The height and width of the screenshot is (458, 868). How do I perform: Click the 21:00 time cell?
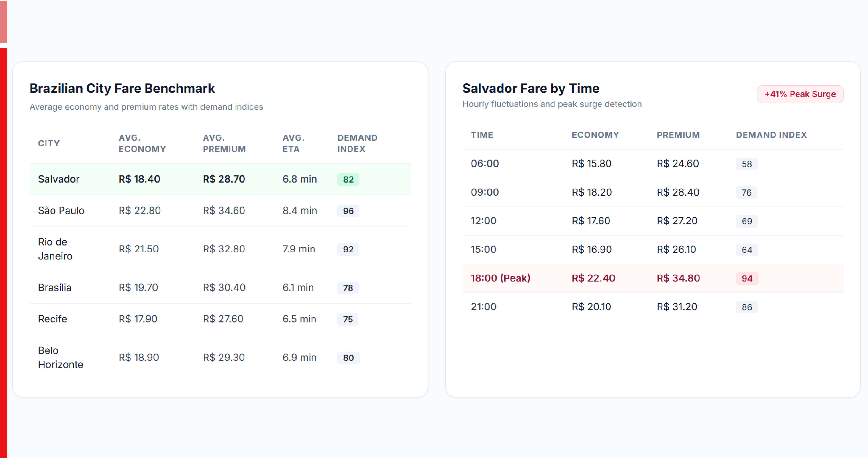click(483, 306)
